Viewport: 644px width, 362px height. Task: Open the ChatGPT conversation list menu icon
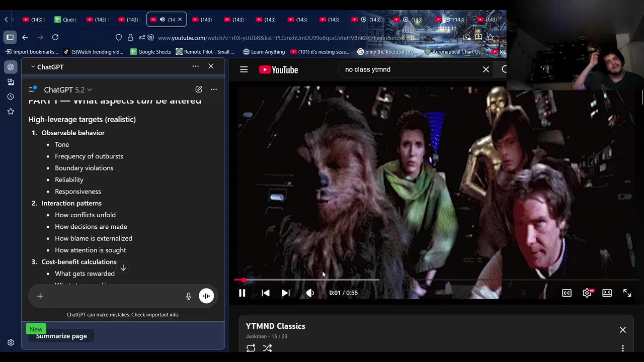click(x=33, y=89)
